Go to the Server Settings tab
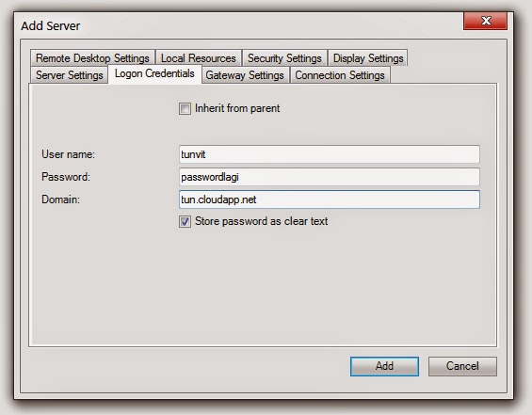The width and height of the screenshot is (532, 415). [x=70, y=75]
